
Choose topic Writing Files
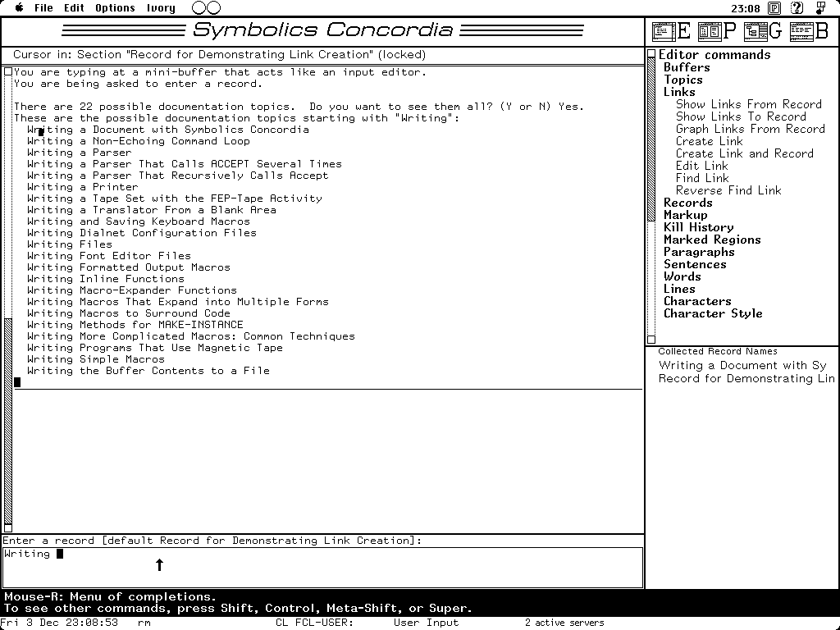click(x=70, y=244)
